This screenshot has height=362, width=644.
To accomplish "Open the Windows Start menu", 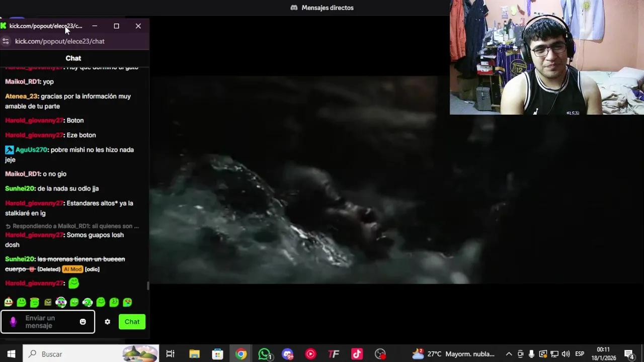I will pos(11,354).
